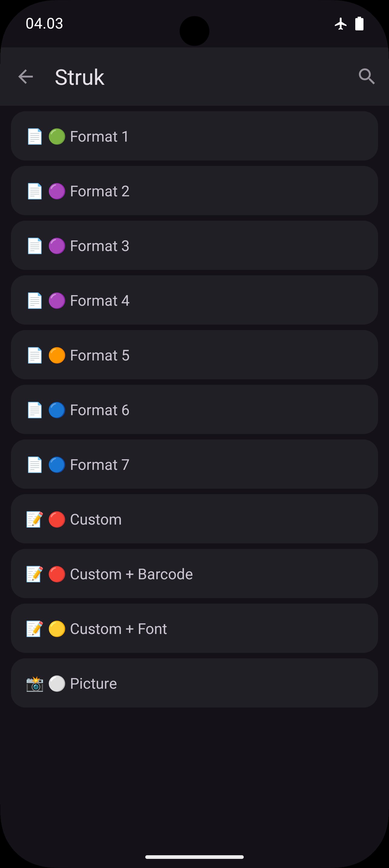The image size is (389, 868).
Task: Click the yellow circle on Custom + Font
Action: click(57, 629)
